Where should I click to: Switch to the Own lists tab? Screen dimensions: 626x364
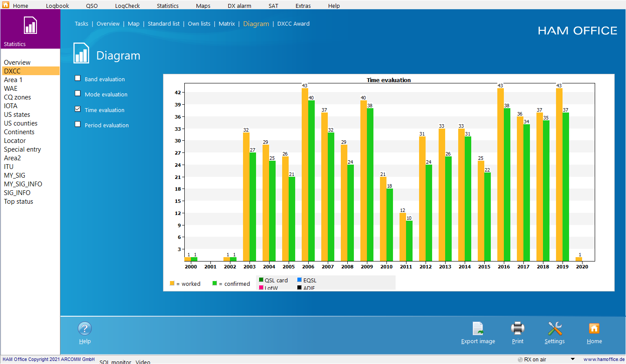tap(199, 24)
